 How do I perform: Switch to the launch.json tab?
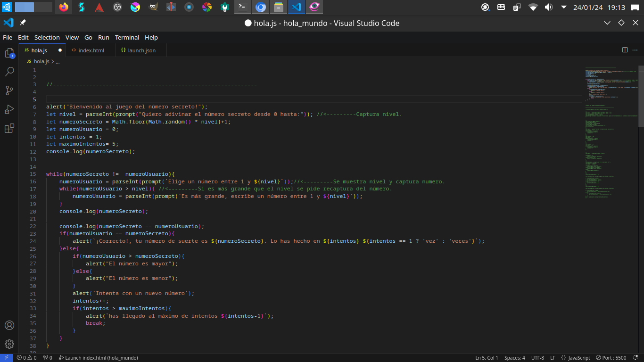coord(141,50)
